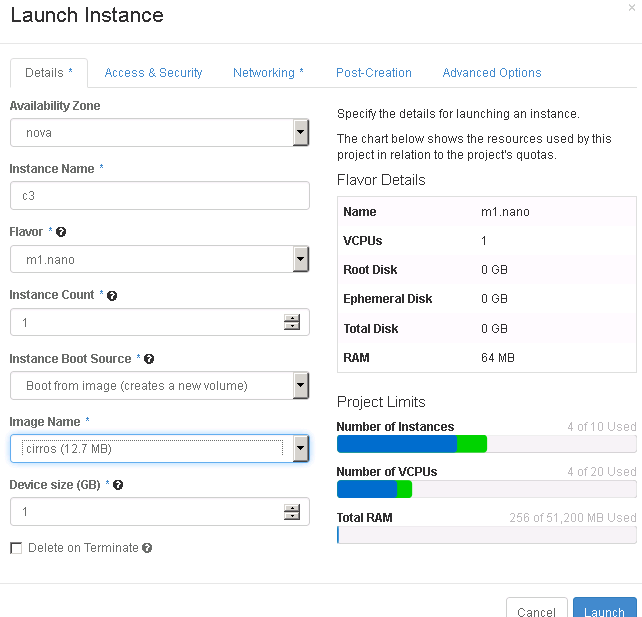Viewport: 642px width, 617px height.
Task: Click help icon beside Delete on Terminate
Action: point(147,548)
